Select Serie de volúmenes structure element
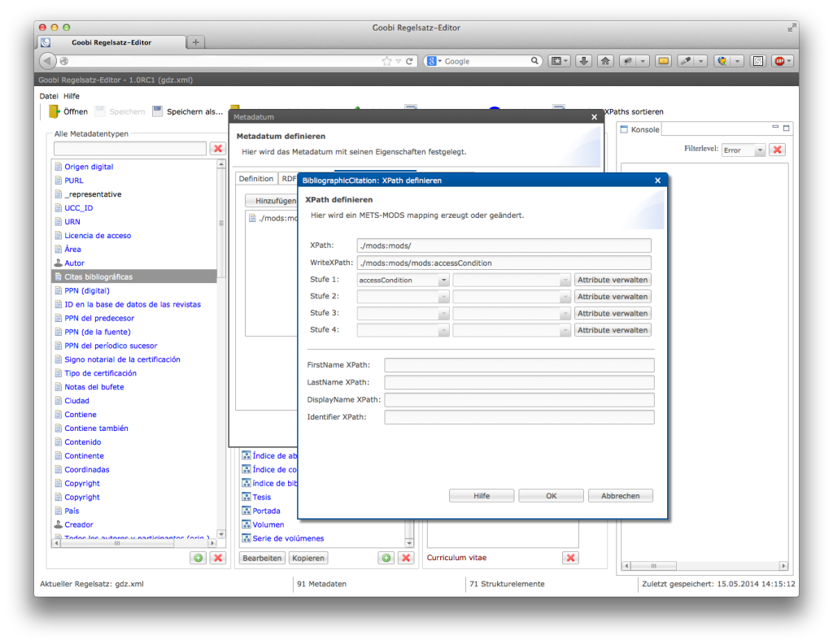Image resolution: width=833 pixels, height=644 pixels. 288,538
